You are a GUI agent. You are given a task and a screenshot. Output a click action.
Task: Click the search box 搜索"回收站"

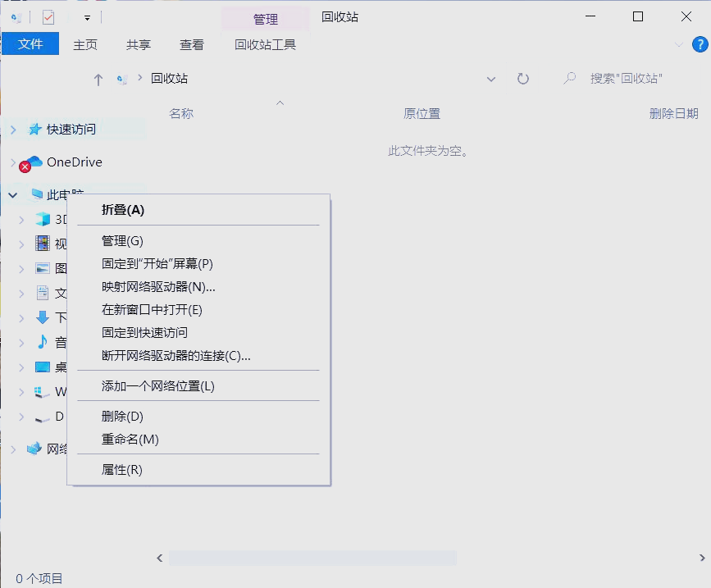coord(627,79)
